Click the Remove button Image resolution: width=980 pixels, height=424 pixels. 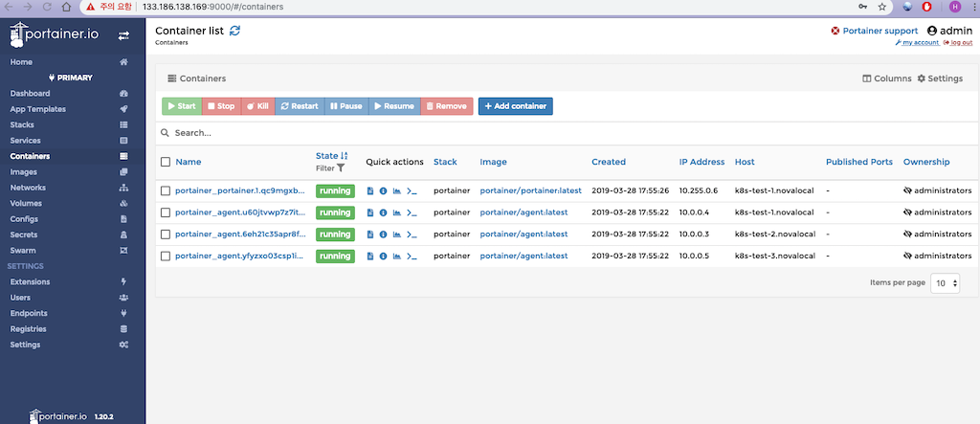(447, 106)
